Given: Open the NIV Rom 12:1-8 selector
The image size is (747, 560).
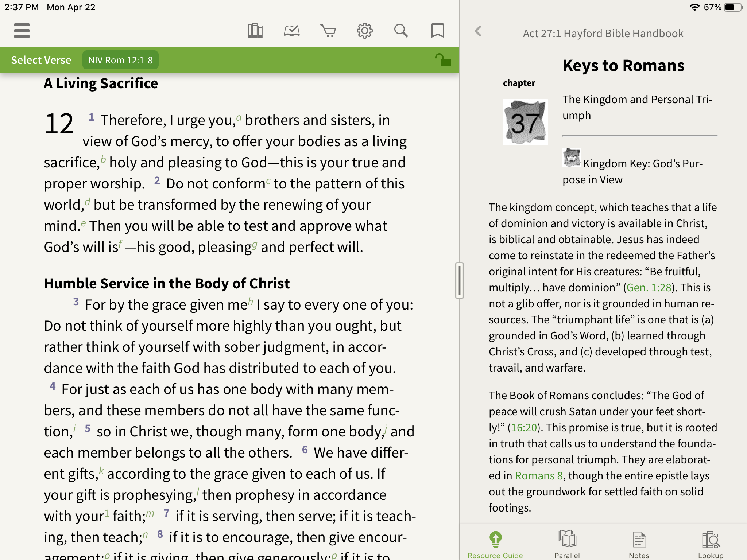Looking at the screenshot, I should pyautogui.click(x=120, y=60).
